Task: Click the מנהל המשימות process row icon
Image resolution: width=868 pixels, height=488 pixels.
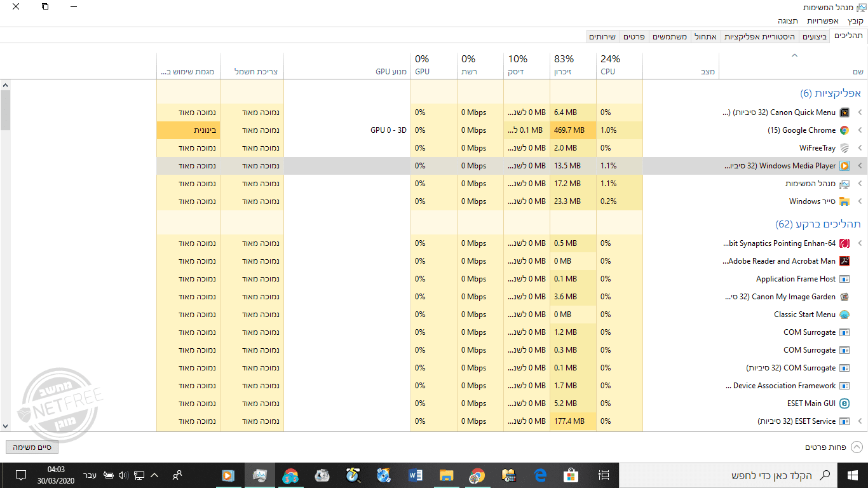Action: coord(844,184)
